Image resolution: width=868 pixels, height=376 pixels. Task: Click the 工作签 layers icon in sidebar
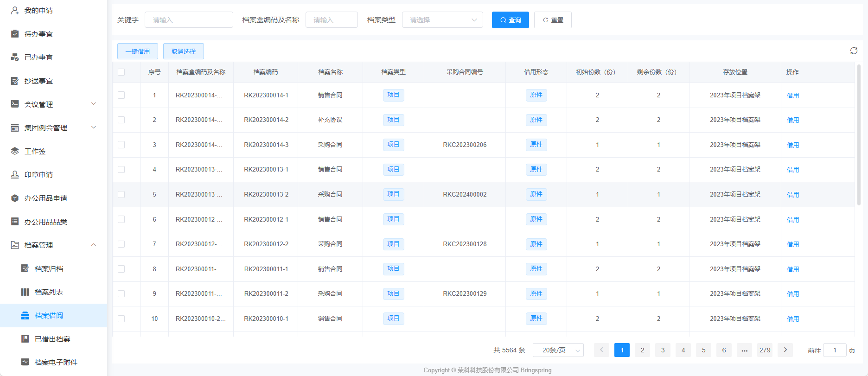tap(15, 151)
